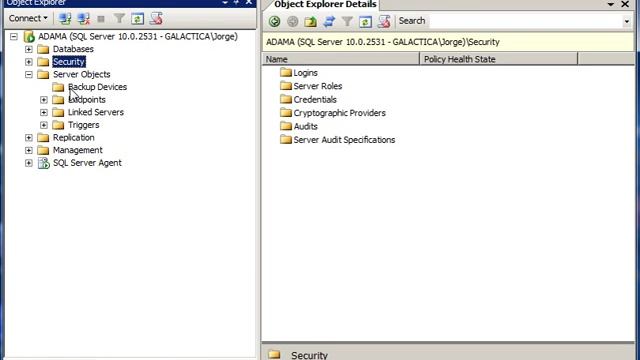
Task: Click the Logins folder icon
Action: (286, 73)
